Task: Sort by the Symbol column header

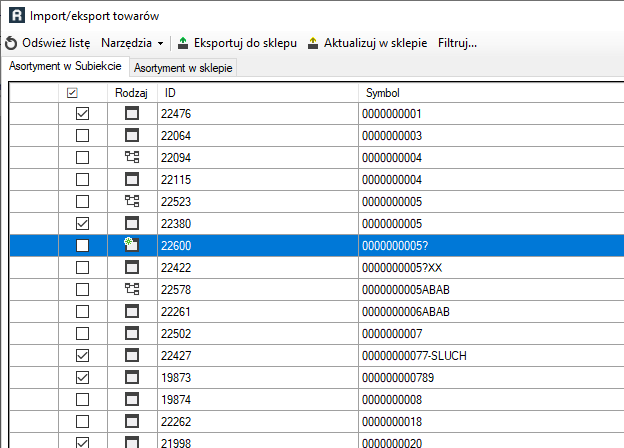Action: [x=491, y=93]
